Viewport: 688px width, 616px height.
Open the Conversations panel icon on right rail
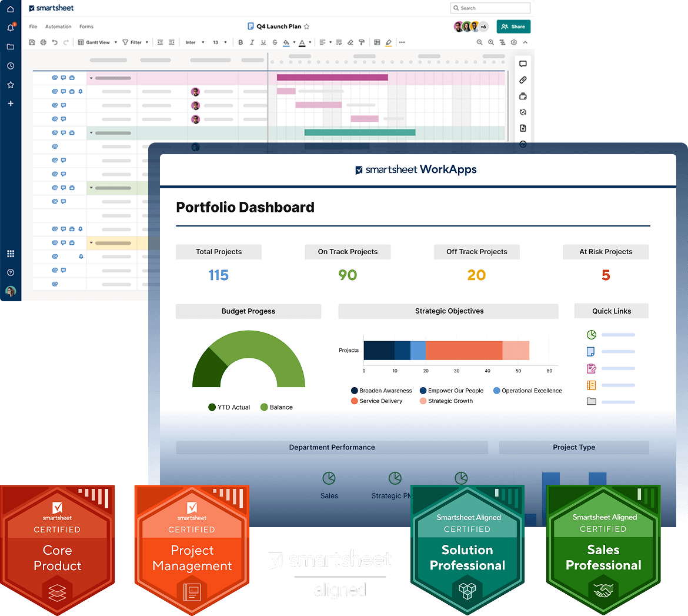[523, 64]
